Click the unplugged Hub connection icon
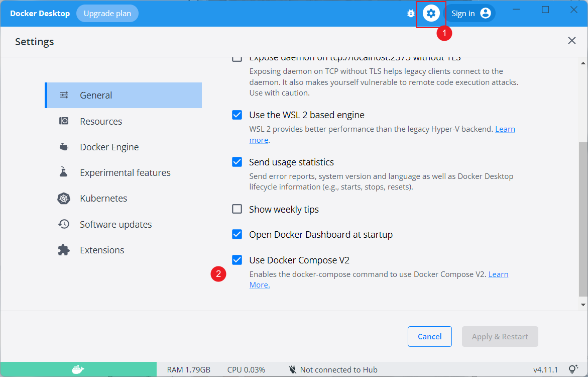 coord(293,370)
